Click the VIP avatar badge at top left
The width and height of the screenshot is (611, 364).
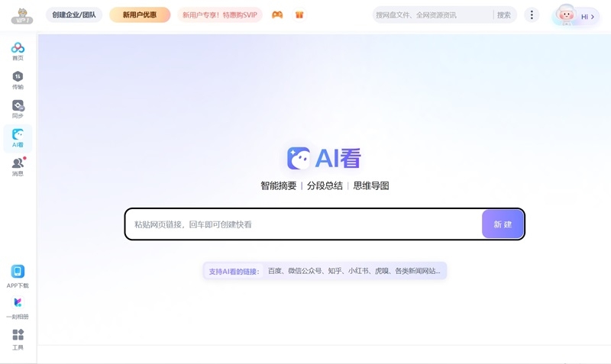[22, 16]
